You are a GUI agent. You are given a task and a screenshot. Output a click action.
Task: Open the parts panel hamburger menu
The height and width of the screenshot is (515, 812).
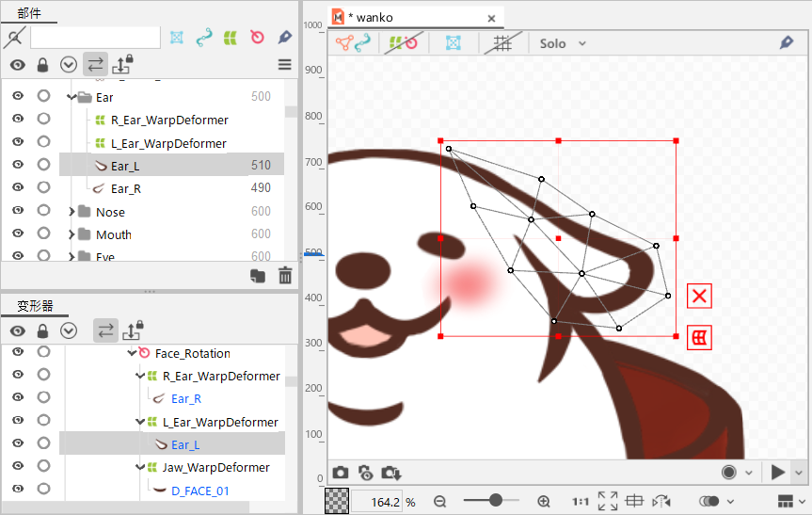285,65
